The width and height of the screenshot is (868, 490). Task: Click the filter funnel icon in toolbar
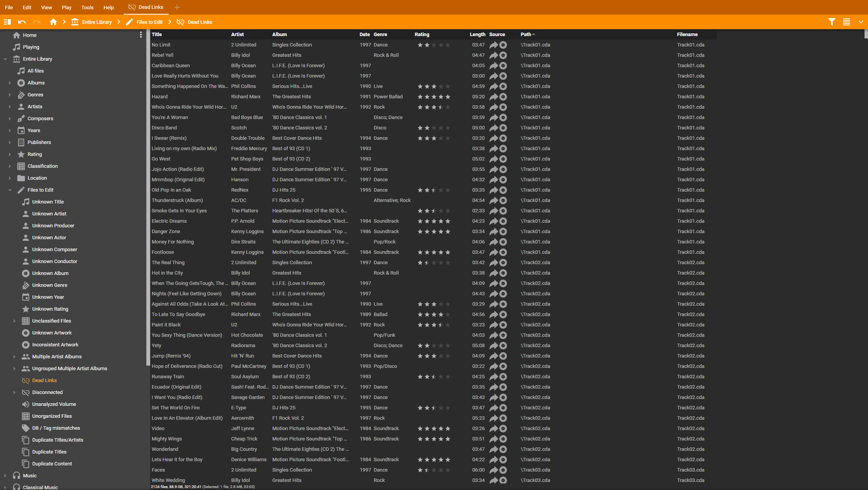point(832,22)
